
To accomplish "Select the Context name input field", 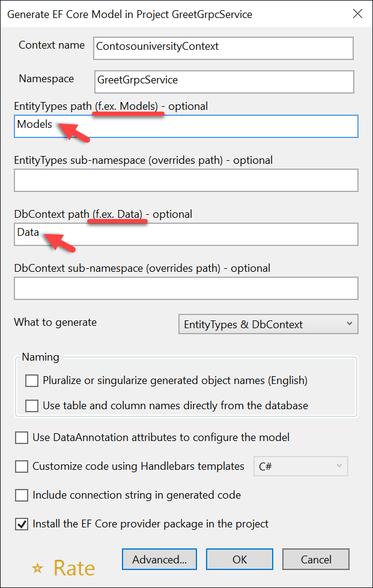I will point(222,48).
